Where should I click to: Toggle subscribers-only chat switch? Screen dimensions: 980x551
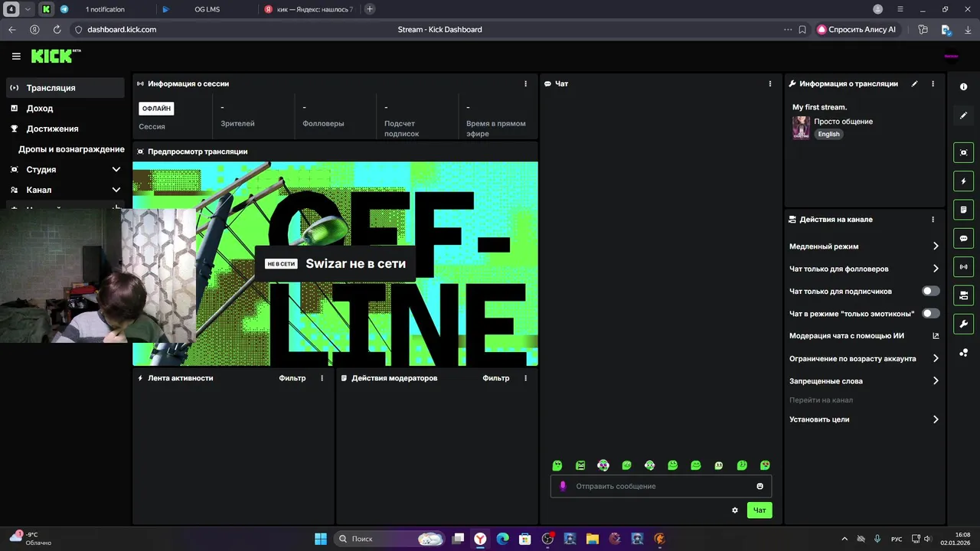click(931, 291)
